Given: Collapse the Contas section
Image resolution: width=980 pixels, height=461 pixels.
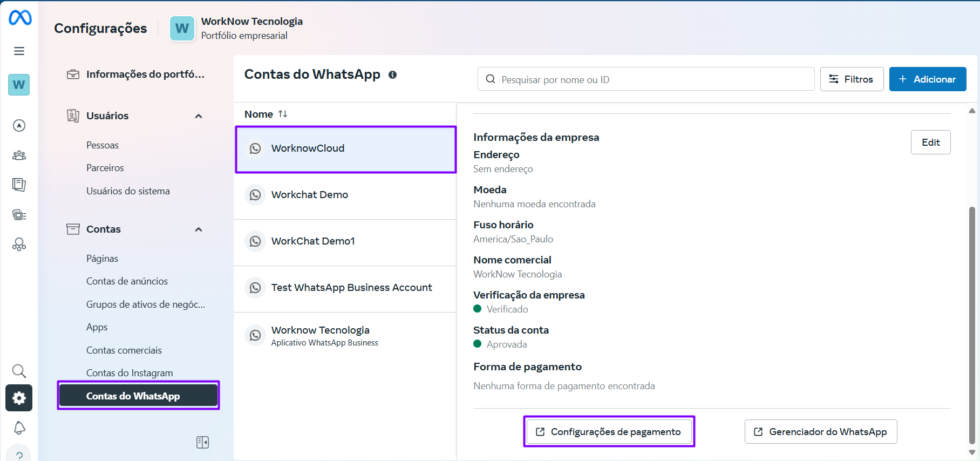Looking at the screenshot, I should (199, 229).
